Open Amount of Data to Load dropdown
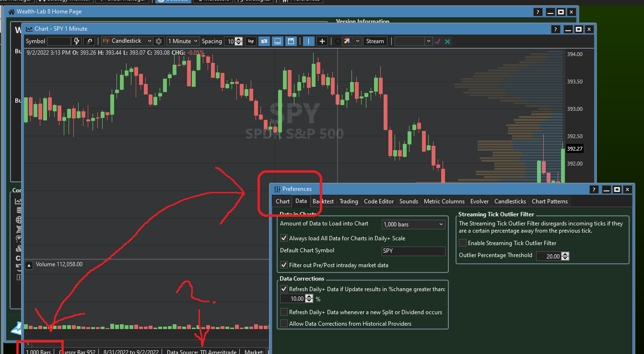Screen dimensions: 644x354 click(x=414, y=224)
